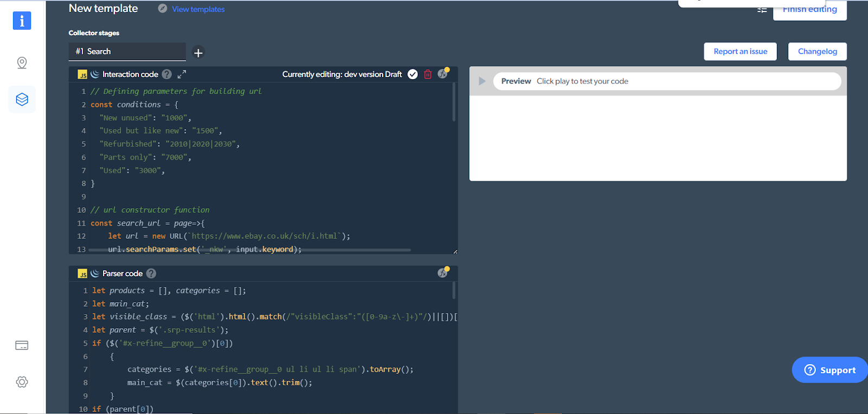Click the line 'const search_url = page=>{'
This screenshot has height=414, width=868.
(148, 223)
